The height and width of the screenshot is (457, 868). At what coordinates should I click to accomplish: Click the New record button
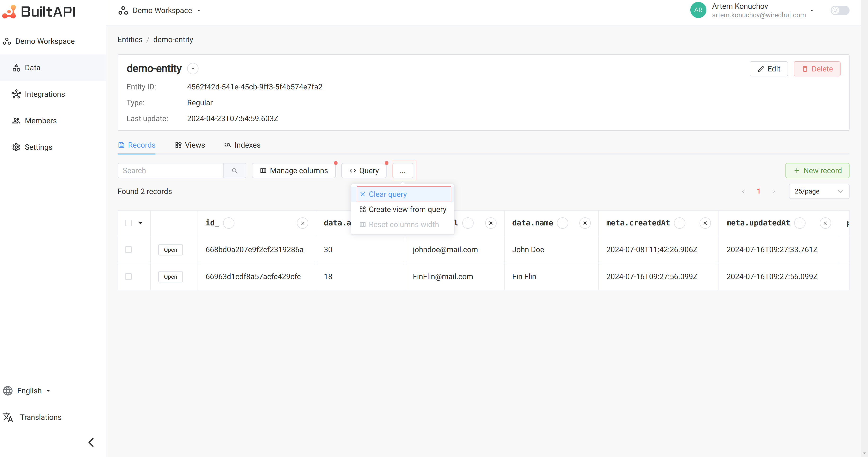pos(817,171)
